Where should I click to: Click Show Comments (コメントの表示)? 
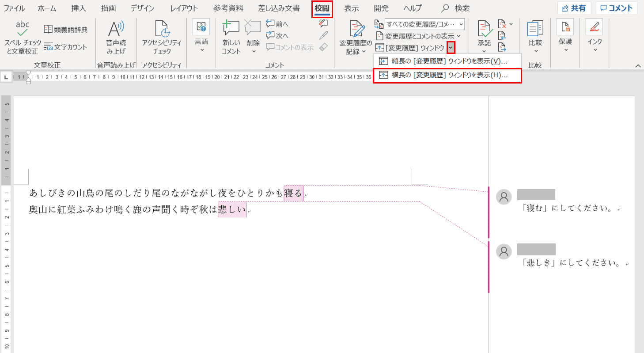click(290, 47)
